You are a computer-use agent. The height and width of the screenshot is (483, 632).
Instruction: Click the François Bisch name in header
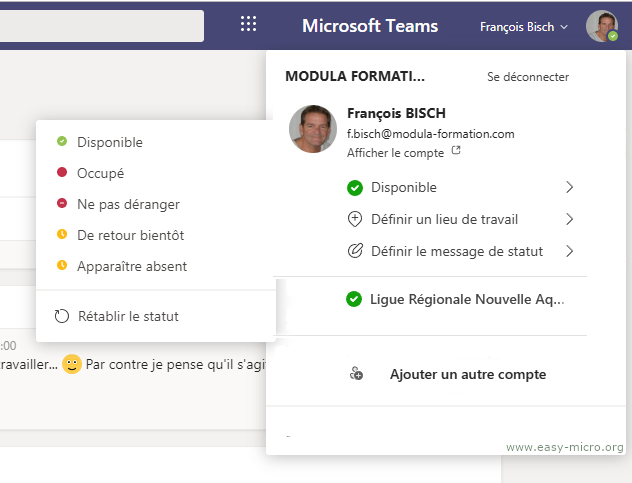517,27
